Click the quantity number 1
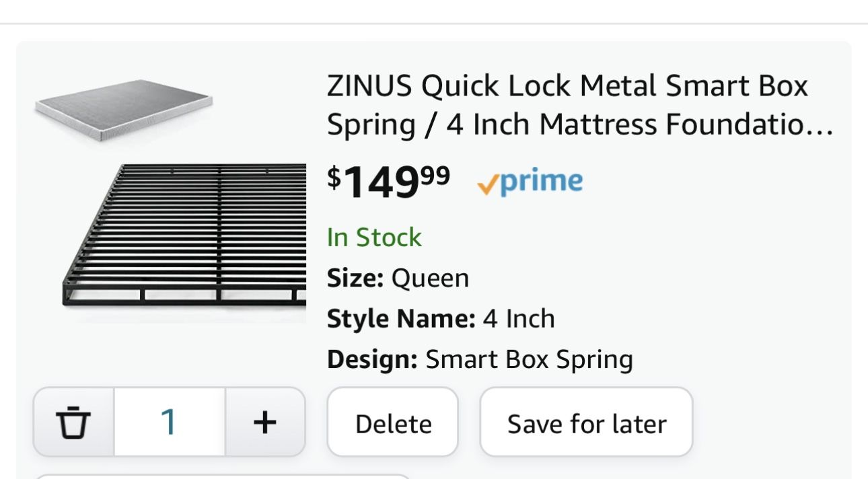The width and height of the screenshot is (868, 479). [x=169, y=422]
